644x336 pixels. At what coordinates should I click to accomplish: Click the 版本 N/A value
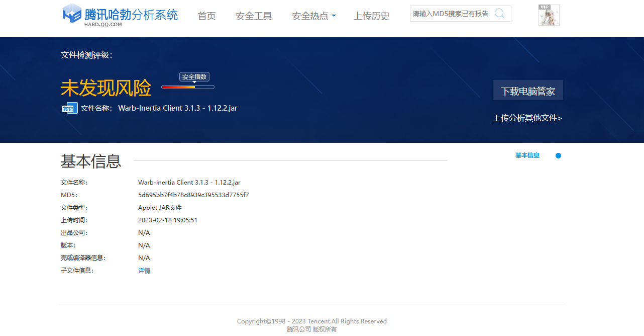coord(144,245)
